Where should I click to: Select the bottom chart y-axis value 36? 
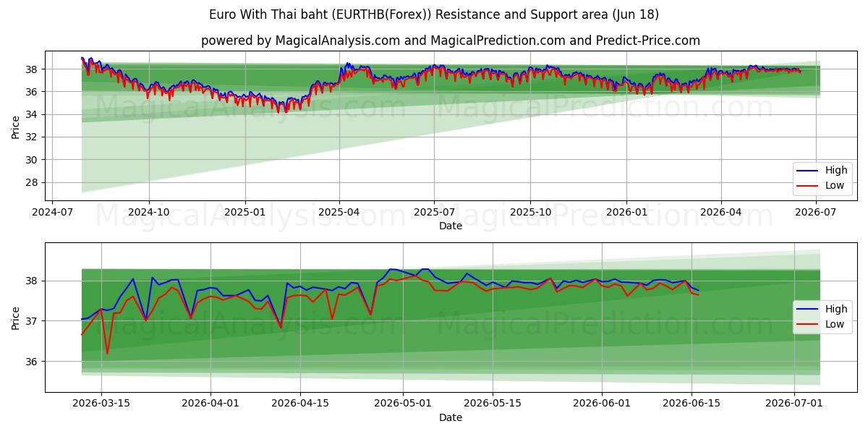(x=33, y=362)
